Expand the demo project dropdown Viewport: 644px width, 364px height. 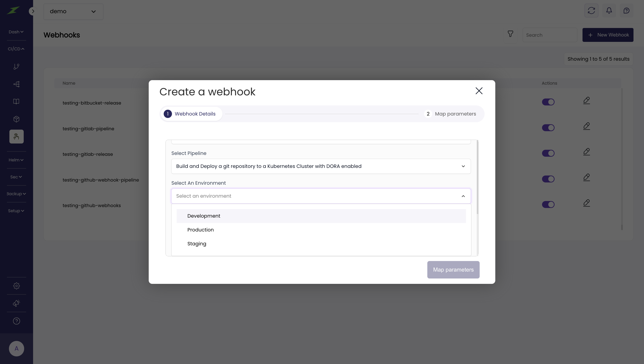click(73, 11)
